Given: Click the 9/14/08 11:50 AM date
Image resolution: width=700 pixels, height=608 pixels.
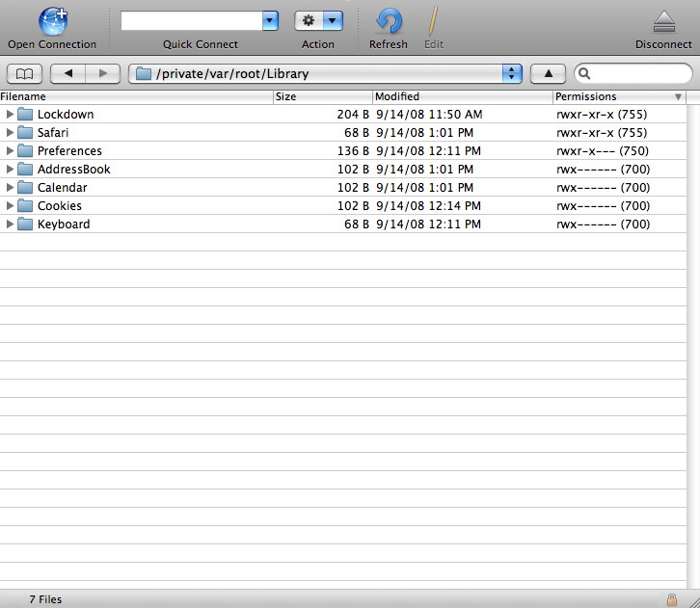Looking at the screenshot, I should (x=429, y=115).
